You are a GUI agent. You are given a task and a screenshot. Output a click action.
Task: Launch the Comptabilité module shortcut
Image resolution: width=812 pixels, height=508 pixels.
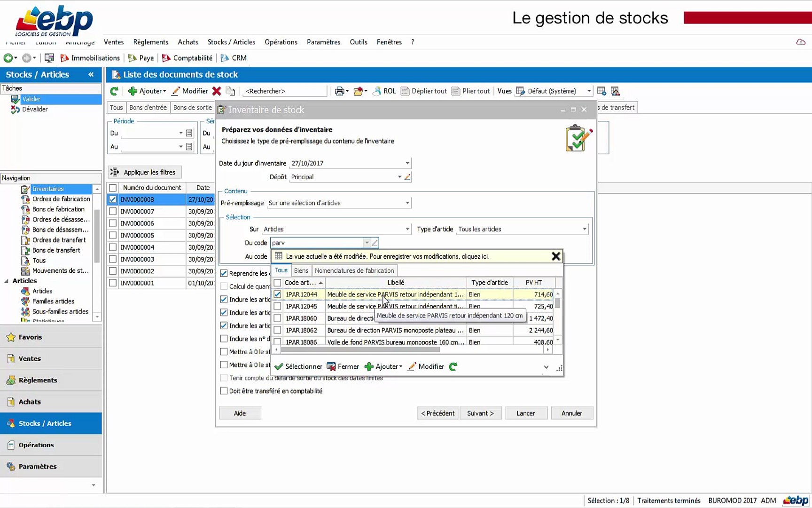[x=187, y=58]
